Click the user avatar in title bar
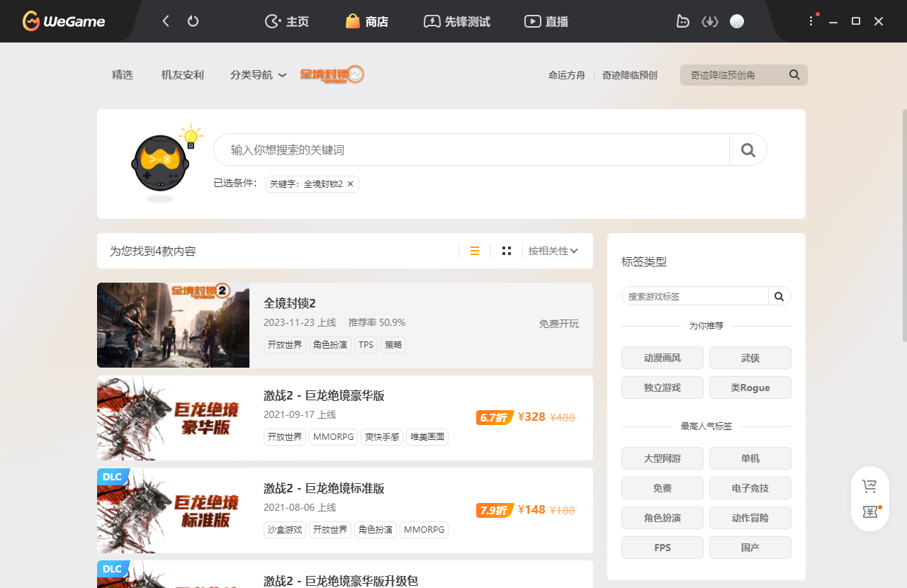The height and width of the screenshot is (588, 907). coord(737,21)
